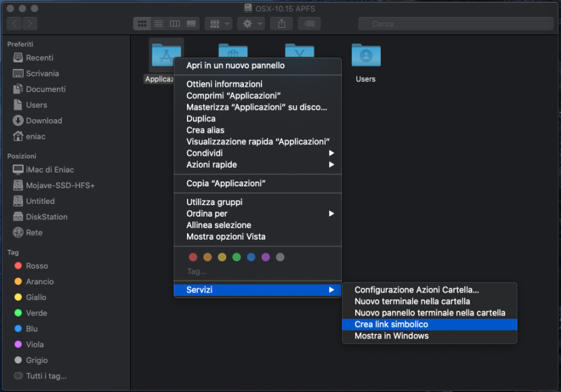Apply the orange tag color dot
Image resolution: width=561 pixels, height=392 pixels.
[207, 257]
